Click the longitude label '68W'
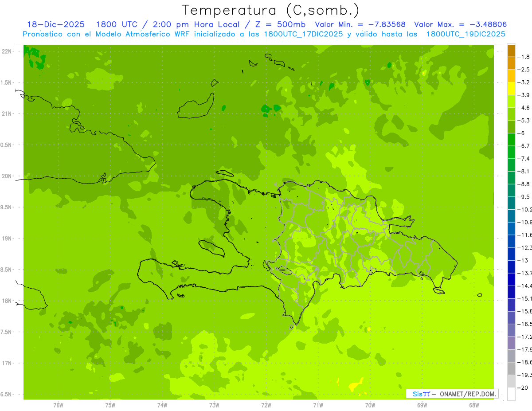 tap(474, 405)
